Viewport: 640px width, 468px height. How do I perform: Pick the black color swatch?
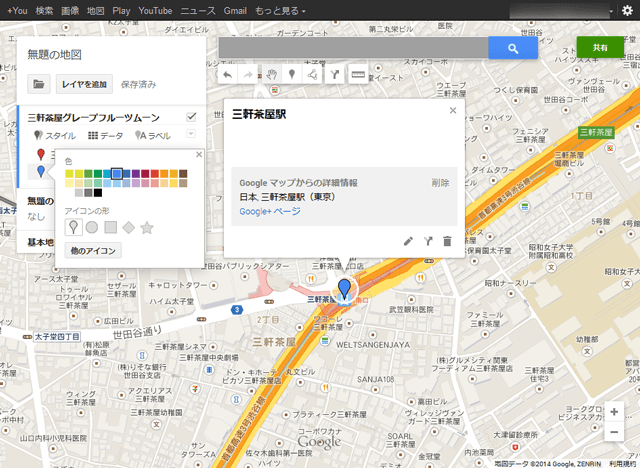98,193
